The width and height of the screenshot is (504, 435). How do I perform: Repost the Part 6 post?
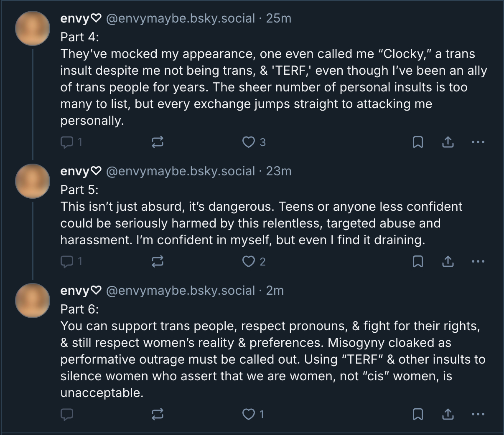coord(157,415)
